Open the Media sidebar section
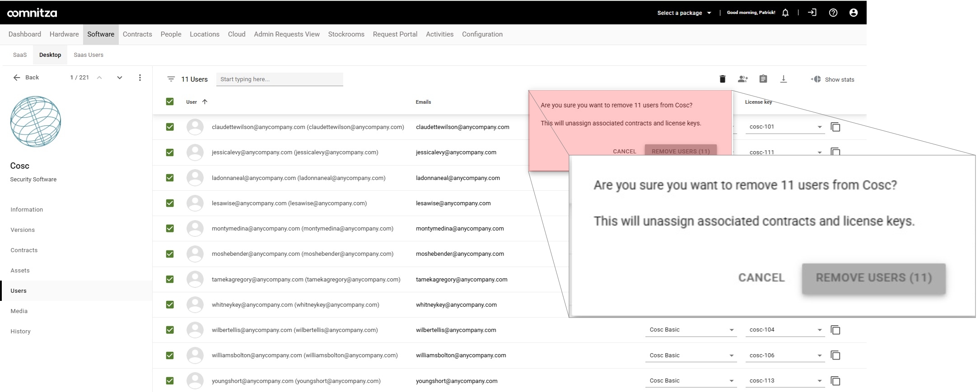Viewport: 980px width, 392px height. [19, 311]
